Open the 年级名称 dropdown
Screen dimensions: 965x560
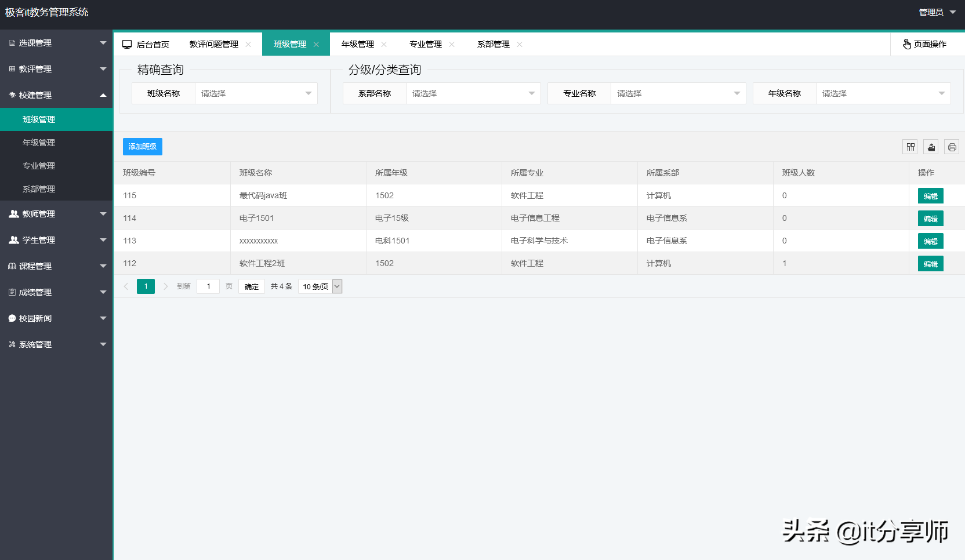click(x=882, y=93)
